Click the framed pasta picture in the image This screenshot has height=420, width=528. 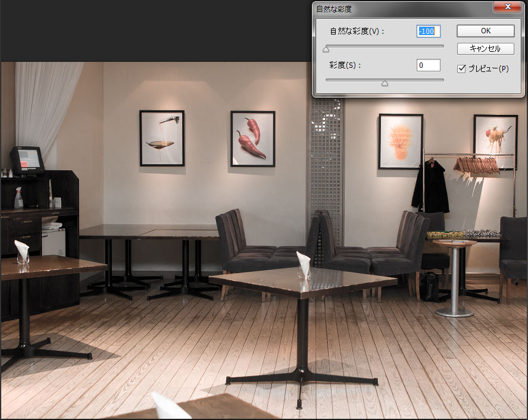pos(401,141)
